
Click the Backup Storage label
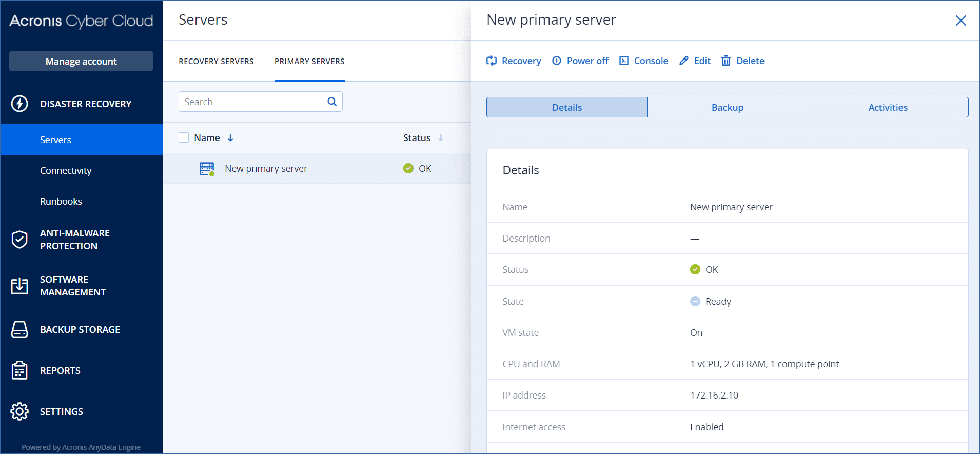click(80, 329)
